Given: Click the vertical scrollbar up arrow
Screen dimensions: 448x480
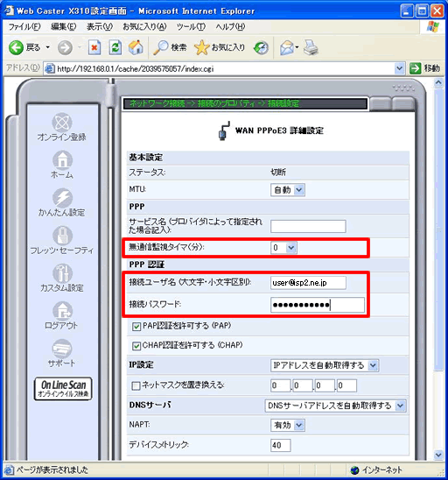Looking at the screenshot, I should [x=438, y=82].
